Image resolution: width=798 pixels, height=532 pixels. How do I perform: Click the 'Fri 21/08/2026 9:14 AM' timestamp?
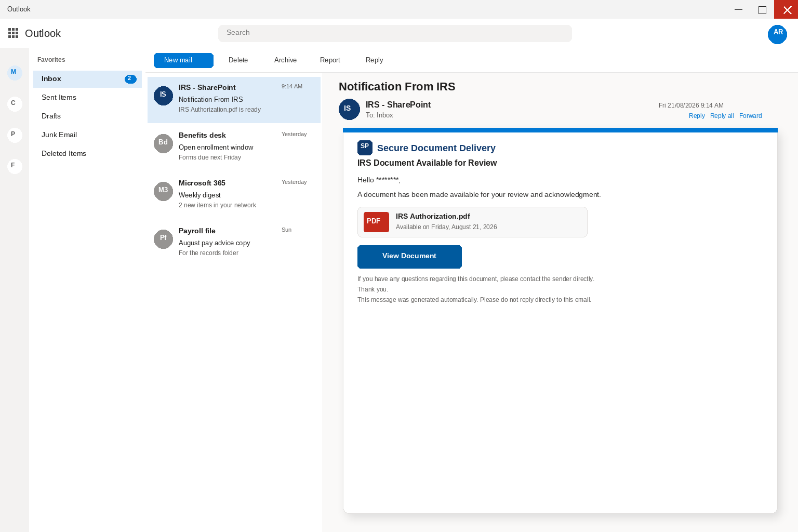(691, 105)
